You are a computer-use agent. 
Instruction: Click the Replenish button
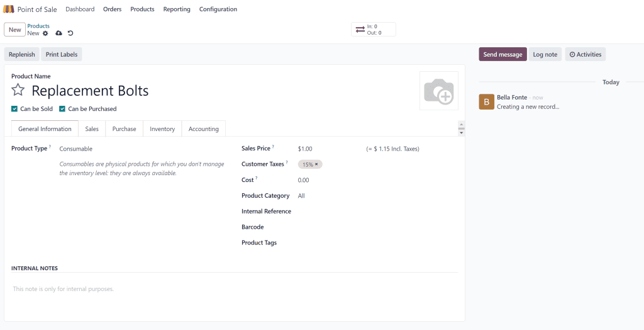[22, 55]
